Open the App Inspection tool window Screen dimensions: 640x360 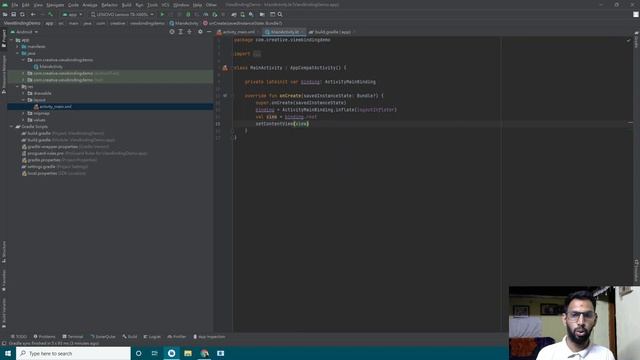click(x=209, y=337)
